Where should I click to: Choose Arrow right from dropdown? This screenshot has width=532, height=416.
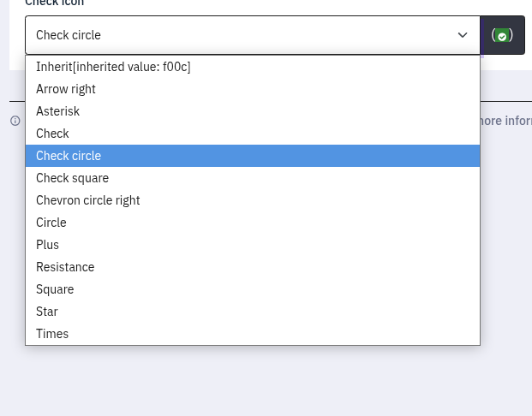point(66,89)
